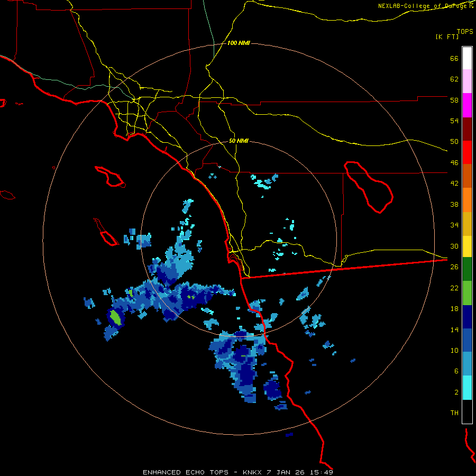Click the yellow legend swatch
Image resolution: width=476 pixels, height=476 pixels.
pyautogui.click(x=467, y=246)
